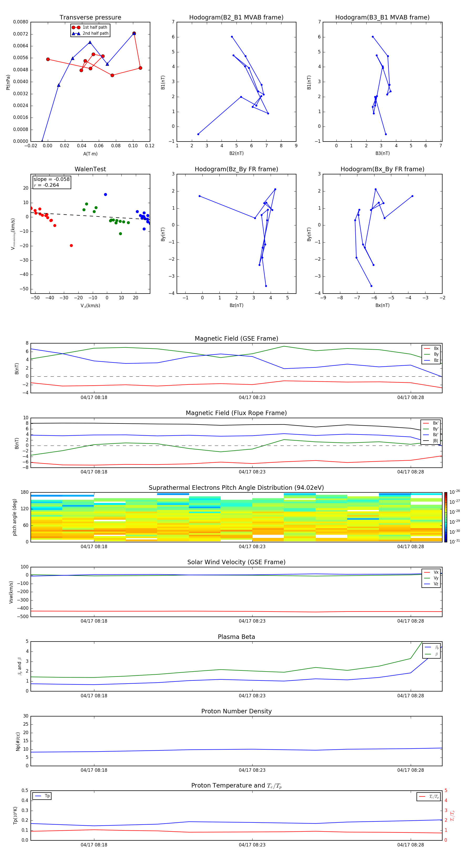
Task: Click the 'Transverse pressure' plot title
Action: (90, 17)
